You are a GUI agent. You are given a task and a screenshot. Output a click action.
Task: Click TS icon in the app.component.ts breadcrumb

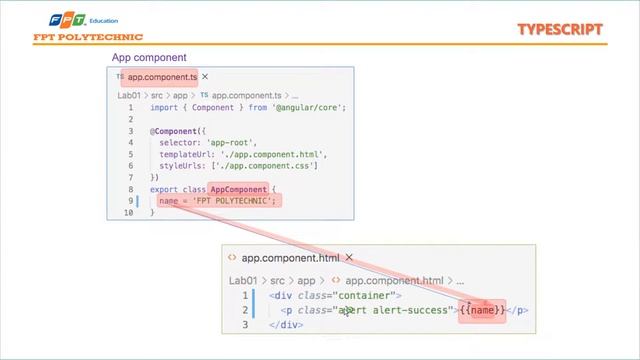[204, 95]
